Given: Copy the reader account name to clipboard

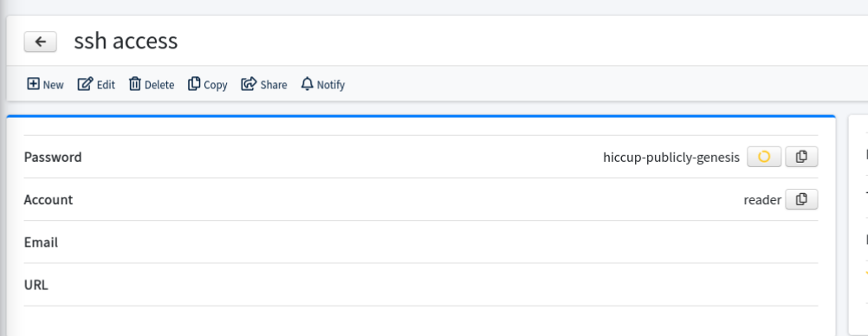Looking at the screenshot, I should point(801,200).
